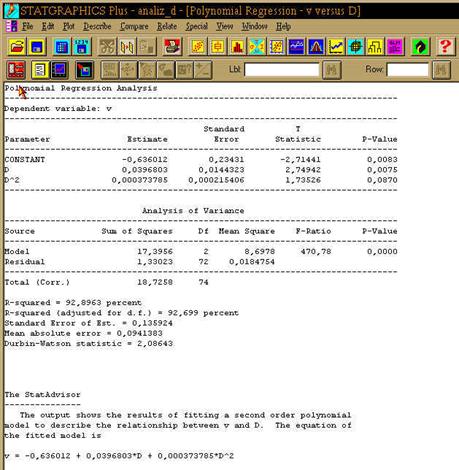This screenshot has width=459, height=470.
Task: Click the scatterplot icon after the printer
Action: (198, 47)
